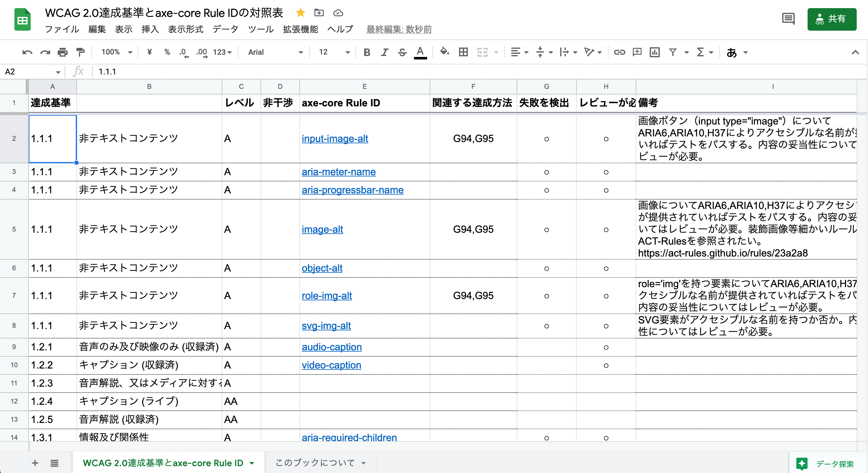Open the input-image-alt link
This screenshot has height=473, width=868.
[x=335, y=139]
